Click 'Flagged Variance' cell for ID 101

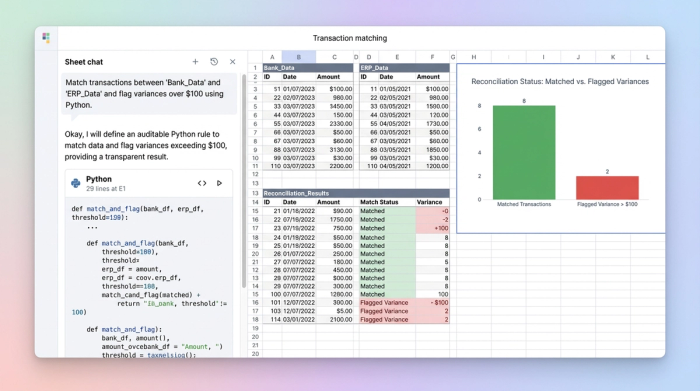387,303
